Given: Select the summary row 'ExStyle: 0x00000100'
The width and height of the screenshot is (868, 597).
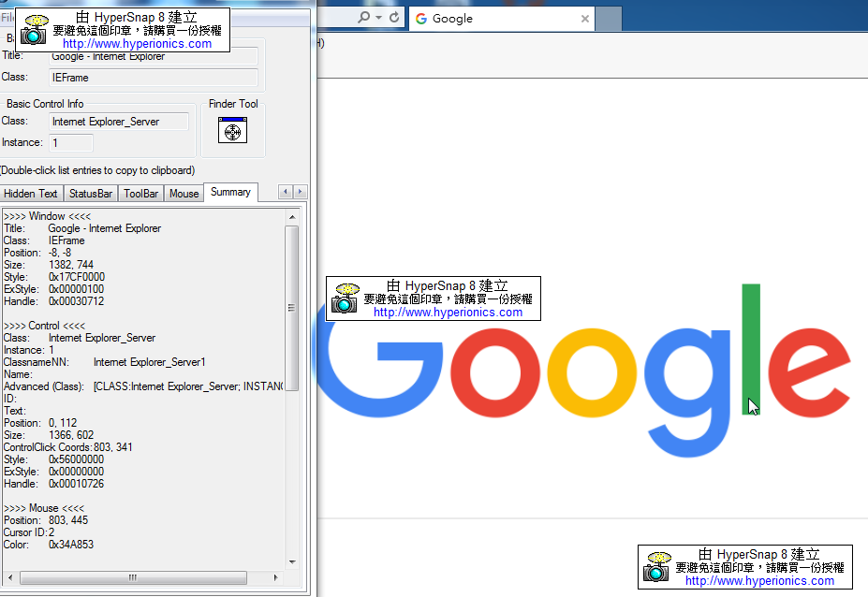Looking at the screenshot, I should click(x=53, y=289).
